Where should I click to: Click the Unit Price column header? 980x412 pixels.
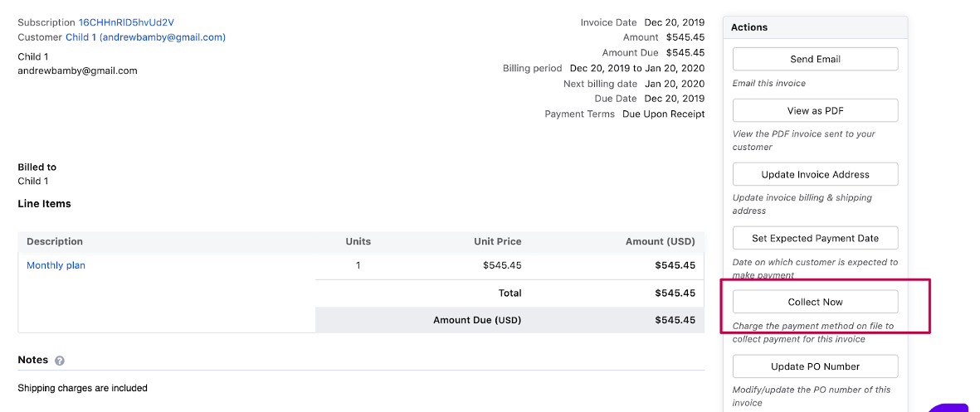coord(497,241)
